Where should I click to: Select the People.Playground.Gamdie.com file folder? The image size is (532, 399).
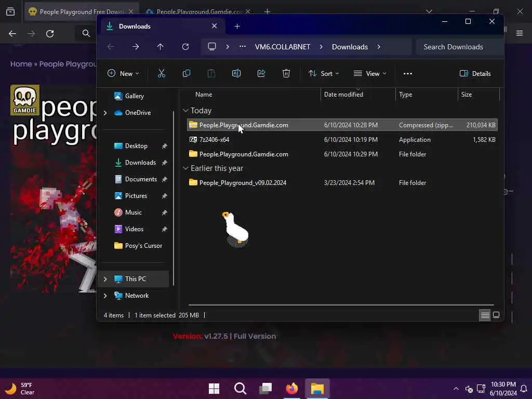342,154
